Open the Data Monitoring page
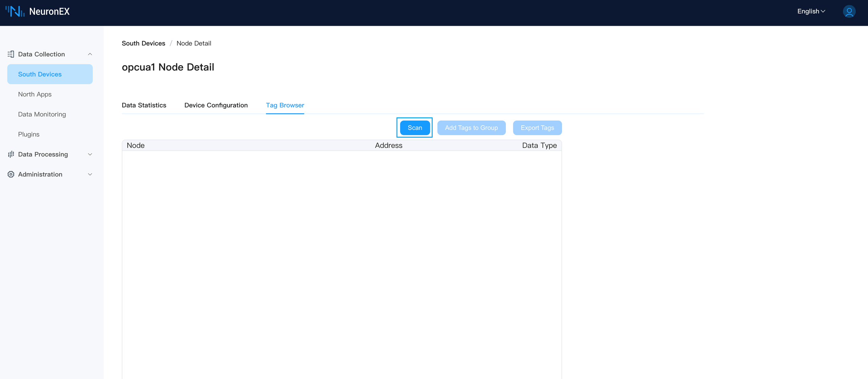 coord(42,114)
